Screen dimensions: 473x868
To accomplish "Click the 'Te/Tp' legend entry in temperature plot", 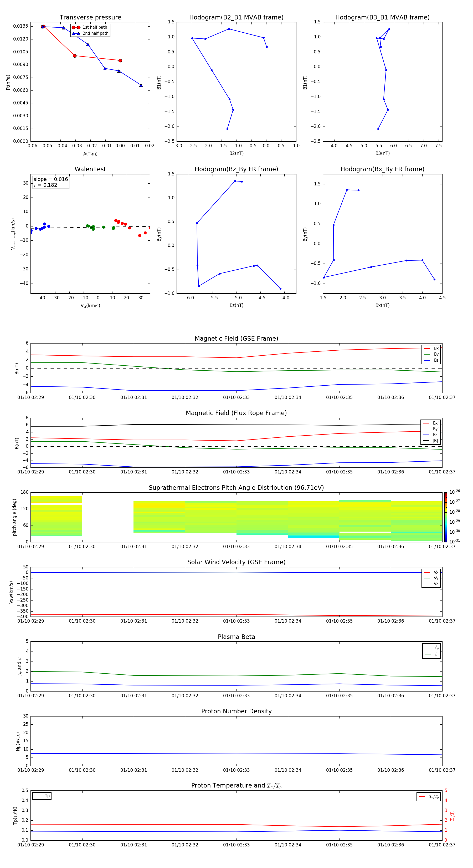I will coord(429,796).
